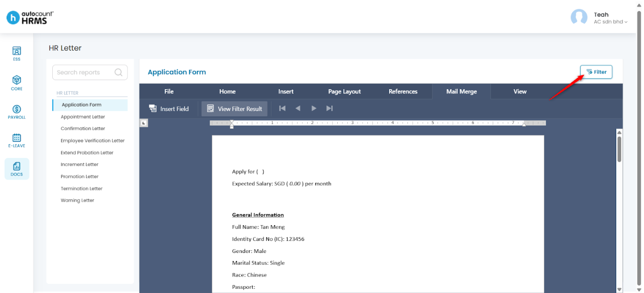Image resolution: width=644 pixels, height=293 pixels.
Task: Select Application Form in HR Letter list
Action: 90,105
